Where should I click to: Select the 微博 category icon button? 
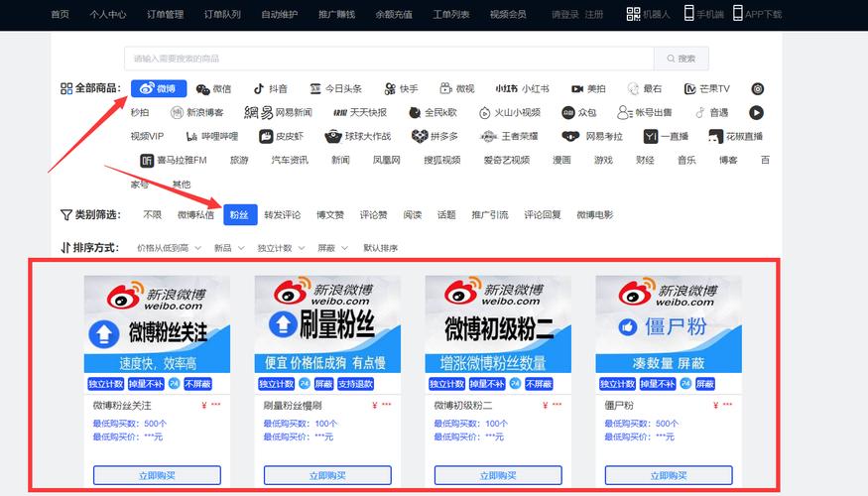(159, 88)
